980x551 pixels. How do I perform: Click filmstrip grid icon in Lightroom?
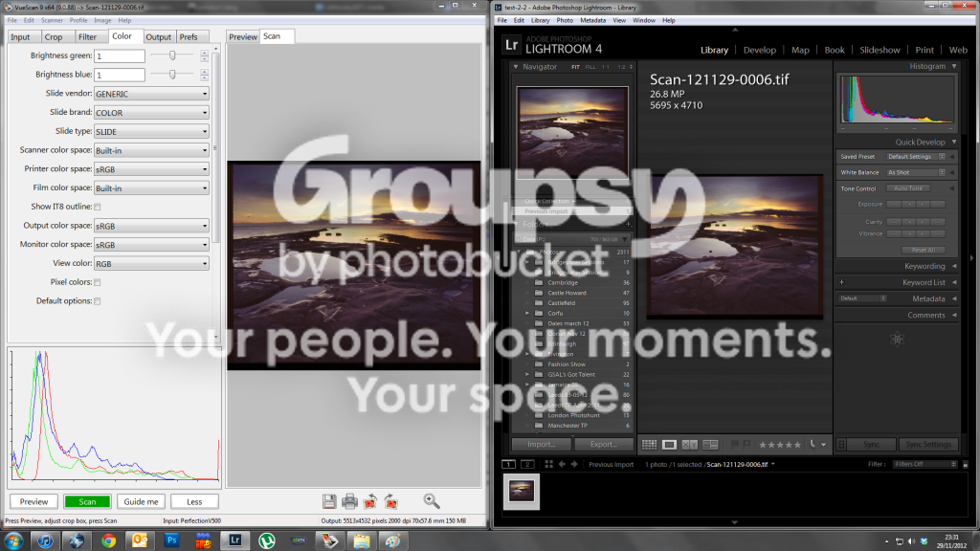click(x=548, y=464)
